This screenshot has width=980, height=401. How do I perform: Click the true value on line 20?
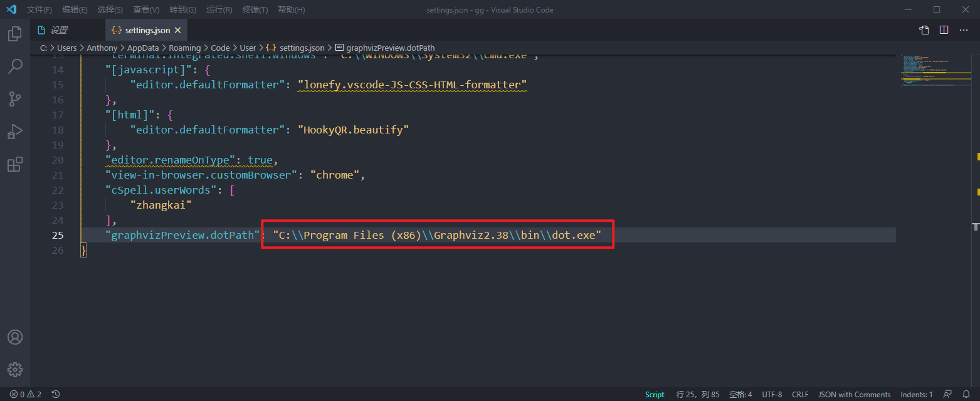point(260,160)
